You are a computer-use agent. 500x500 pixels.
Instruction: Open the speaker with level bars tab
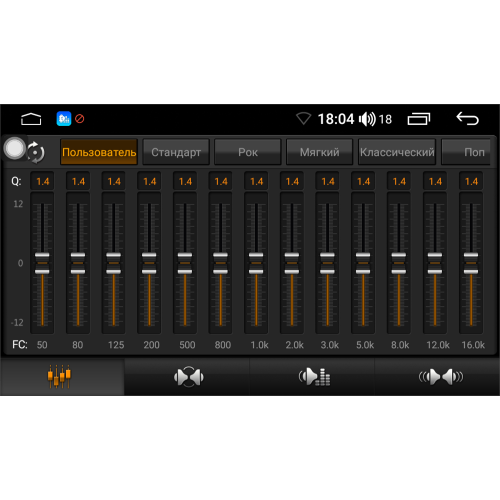(x=313, y=377)
